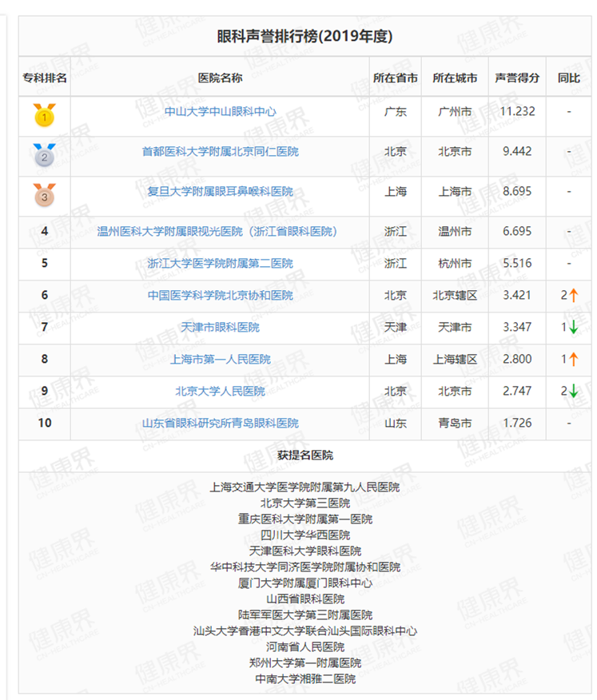Click the gold rank 1 medal icon
Screen dimensions: 597x700
(x=44, y=115)
